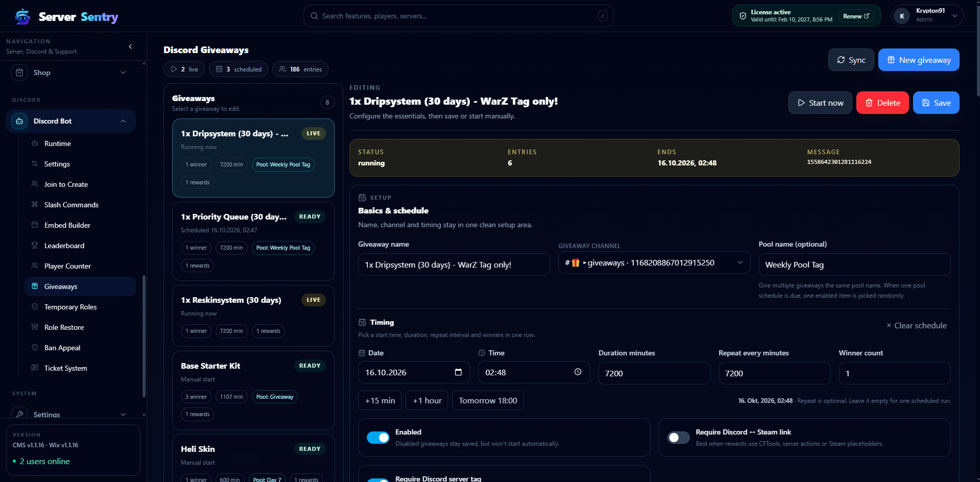Image resolution: width=980 pixels, height=482 pixels.
Task: Click the Embed Builder icon
Action: 35,225
